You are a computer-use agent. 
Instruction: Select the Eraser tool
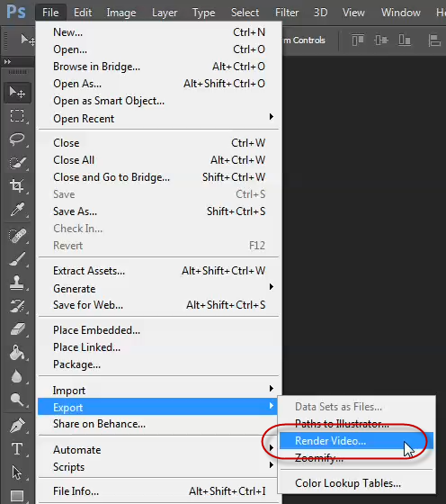(17, 329)
